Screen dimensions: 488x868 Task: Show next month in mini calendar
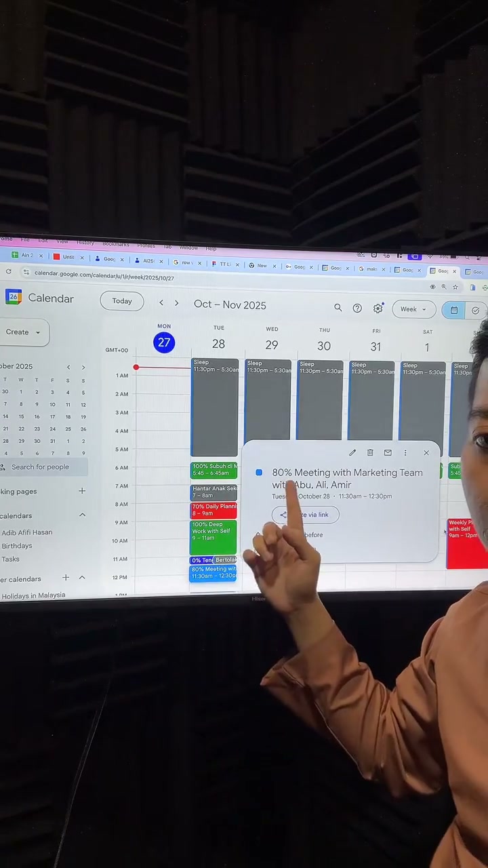pyautogui.click(x=83, y=367)
